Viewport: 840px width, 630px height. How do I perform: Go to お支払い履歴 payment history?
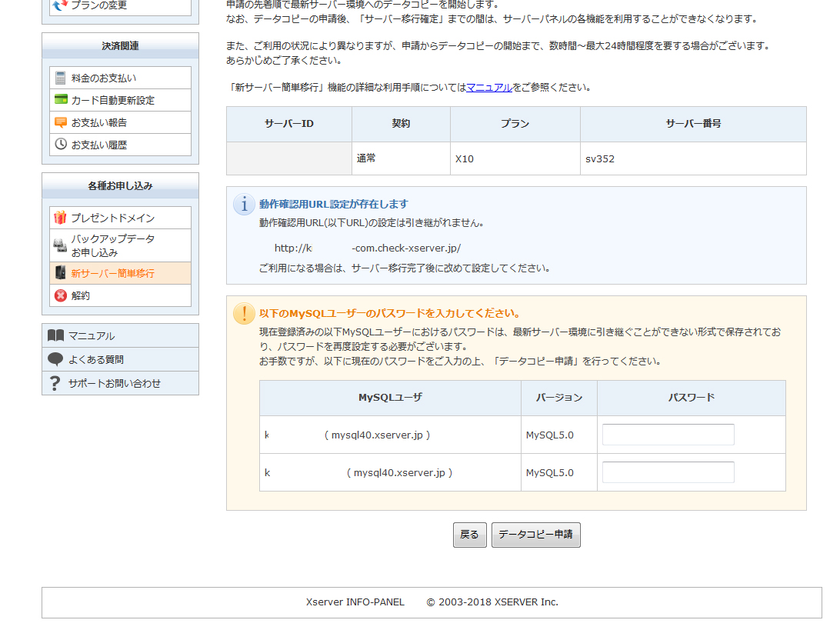[99, 145]
